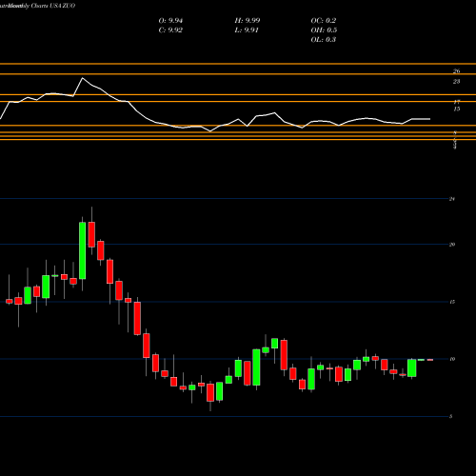Click the tallest green candlestick

82,250
